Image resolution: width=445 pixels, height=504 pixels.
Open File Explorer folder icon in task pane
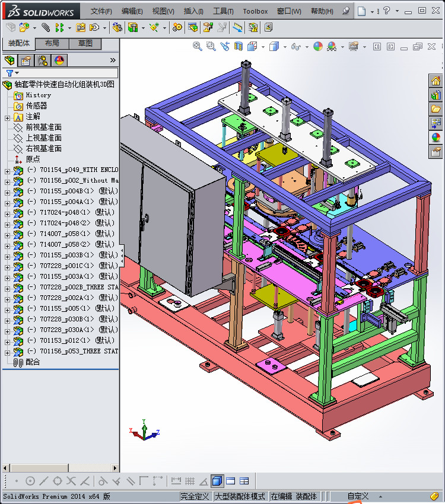click(x=436, y=109)
